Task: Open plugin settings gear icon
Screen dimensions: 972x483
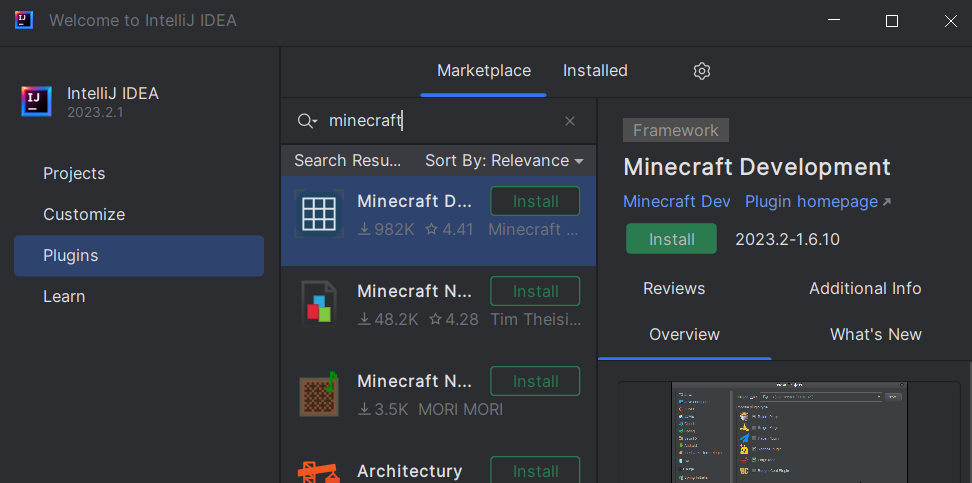Action: click(x=702, y=71)
